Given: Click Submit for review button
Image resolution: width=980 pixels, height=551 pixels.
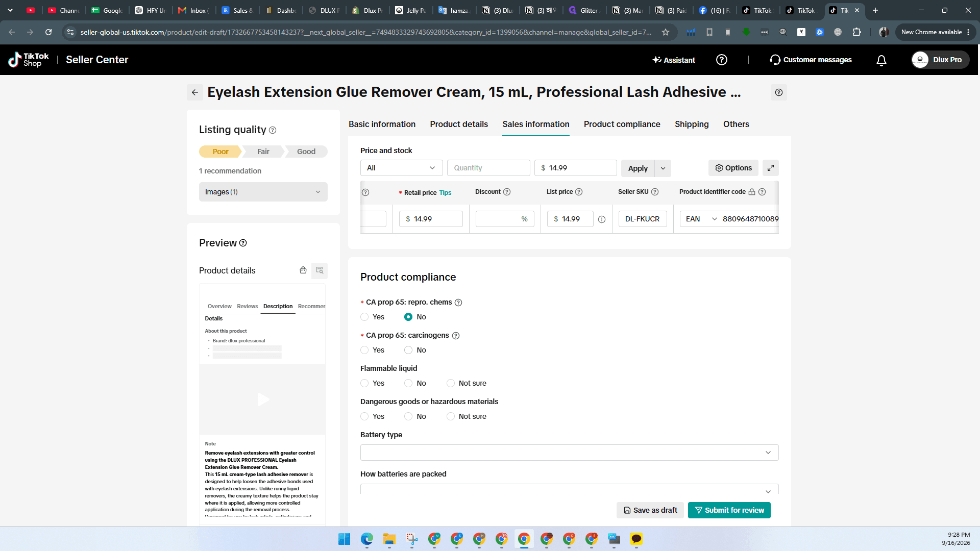Looking at the screenshot, I should 729,510.
